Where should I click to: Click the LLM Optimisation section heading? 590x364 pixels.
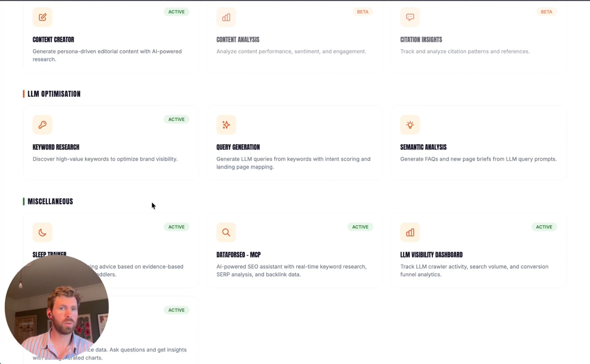54,94
